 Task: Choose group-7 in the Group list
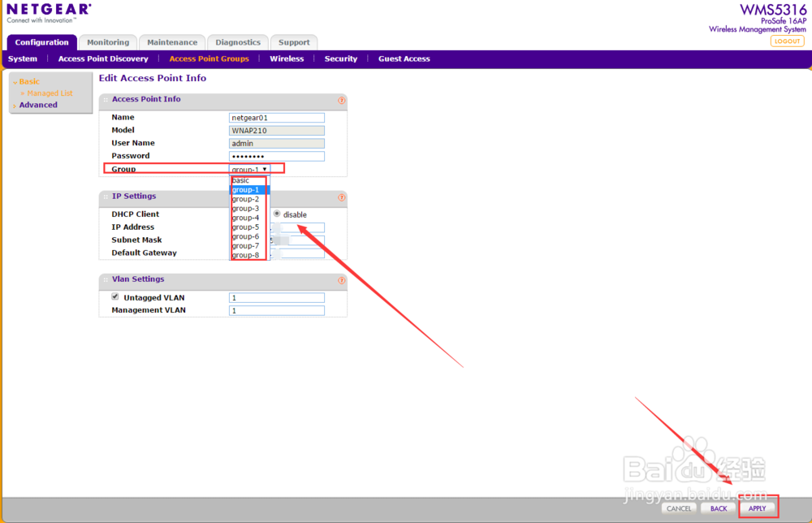(x=248, y=245)
